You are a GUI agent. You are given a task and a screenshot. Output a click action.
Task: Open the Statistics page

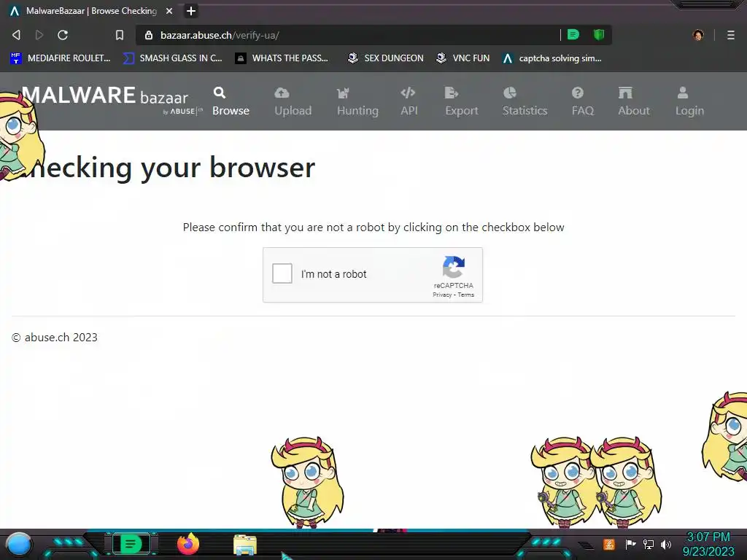click(525, 101)
